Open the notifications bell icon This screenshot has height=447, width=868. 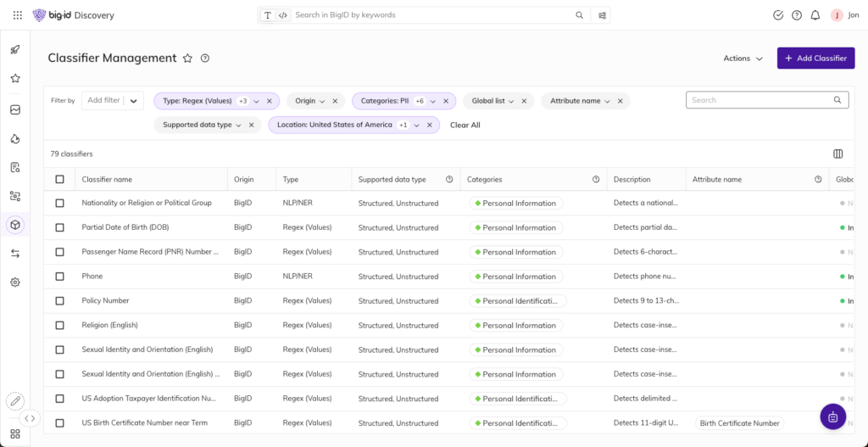815,15
